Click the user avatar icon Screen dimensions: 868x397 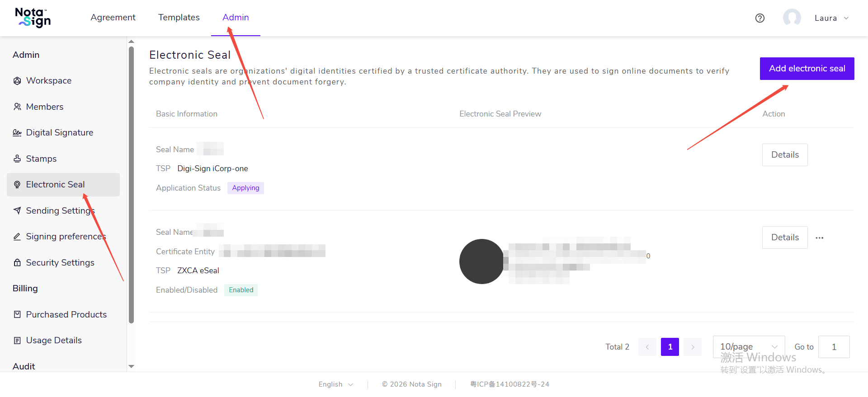(x=792, y=18)
